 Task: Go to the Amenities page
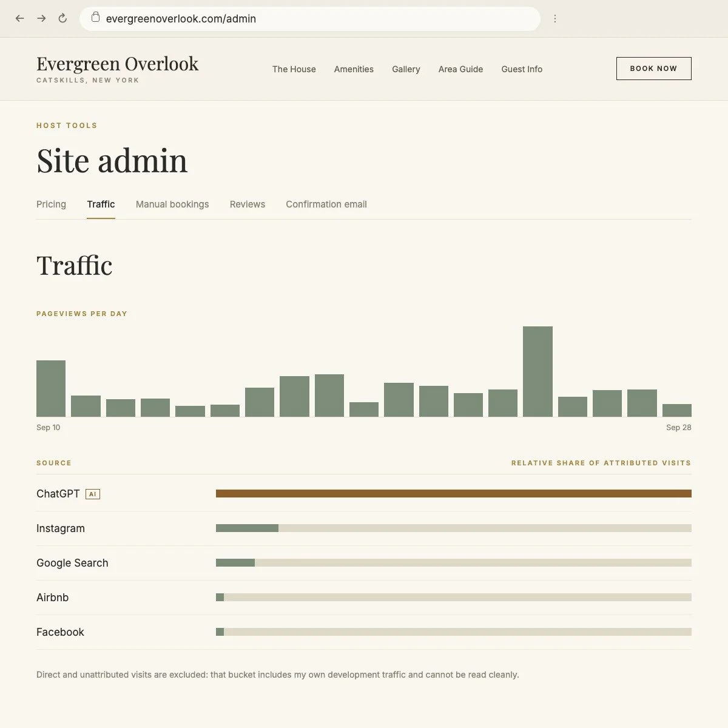354,69
